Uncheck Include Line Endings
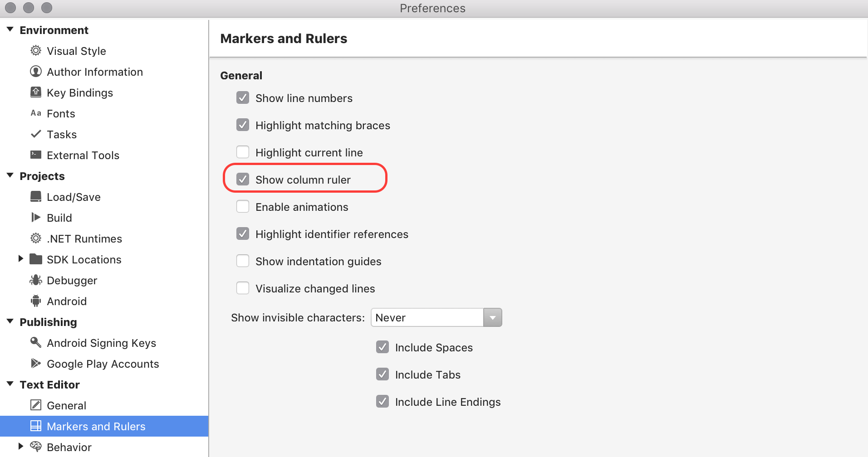Image resolution: width=868 pixels, height=457 pixels. click(x=383, y=401)
